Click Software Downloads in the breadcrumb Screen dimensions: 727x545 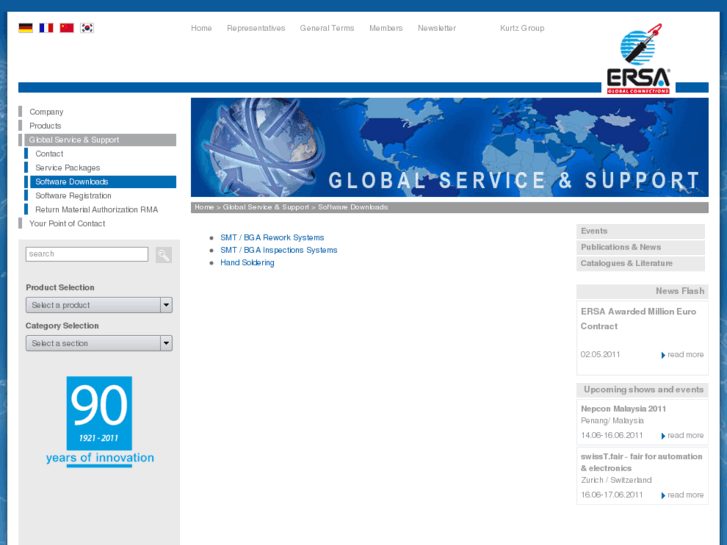point(353,207)
